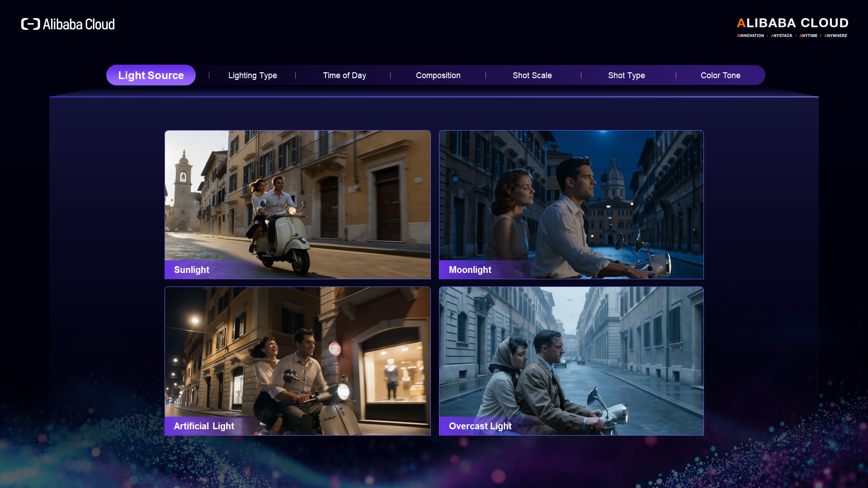The height and width of the screenshot is (488, 868).
Task: Select the Light Source tab
Action: (151, 75)
